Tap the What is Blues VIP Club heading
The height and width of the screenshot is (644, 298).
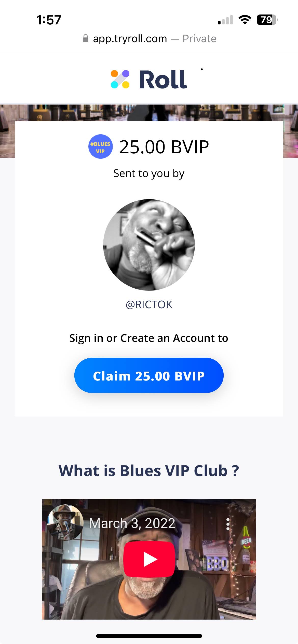149,471
